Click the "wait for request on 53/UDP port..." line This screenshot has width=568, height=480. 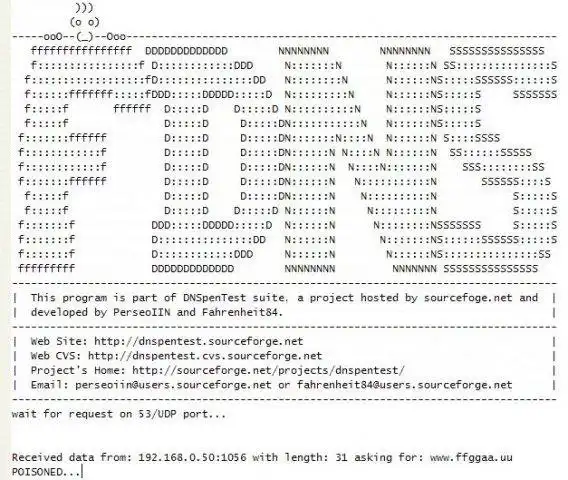(119, 414)
